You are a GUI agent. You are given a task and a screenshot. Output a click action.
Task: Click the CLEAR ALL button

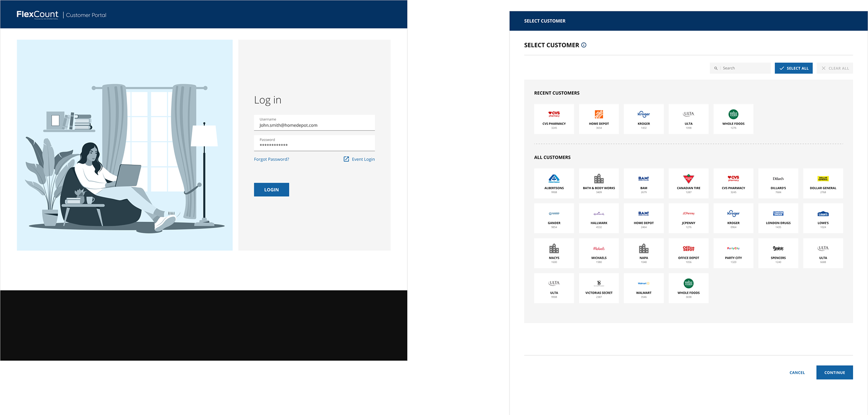tap(835, 68)
